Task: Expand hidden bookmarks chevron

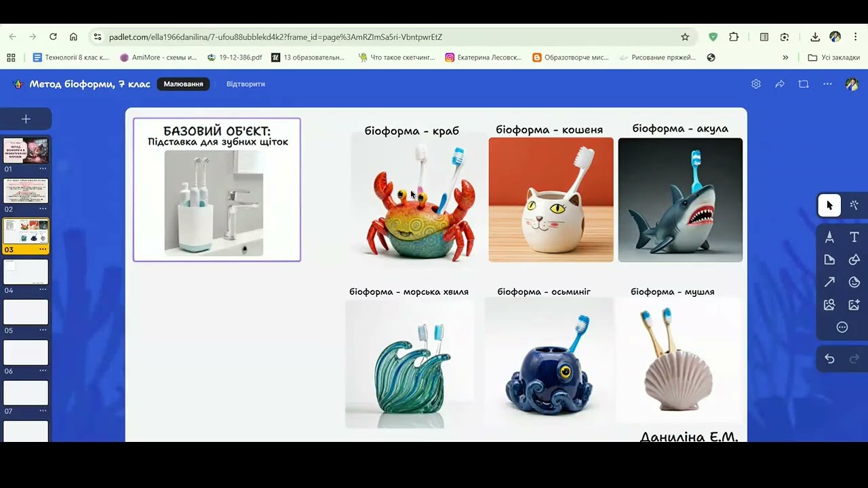Action: click(x=785, y=58)
